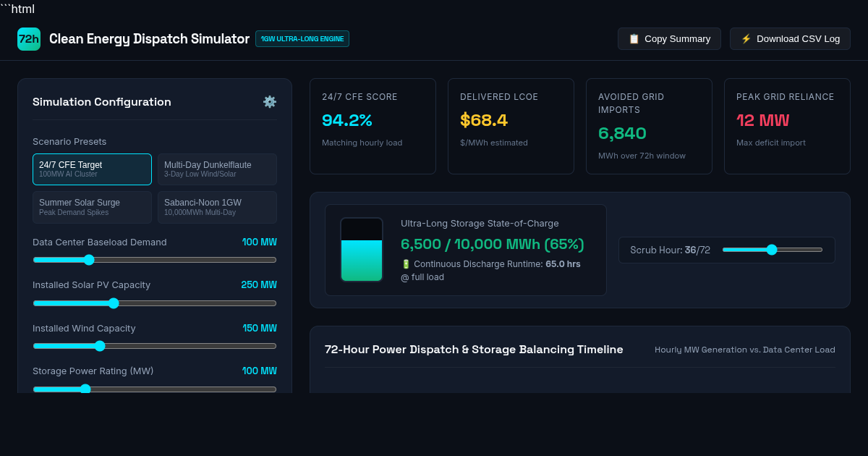The width and height of the screenshot is (868, 456).
Task: Adjust the Installed Solar PV Capacity slider
Action: (x=155, y=303)
